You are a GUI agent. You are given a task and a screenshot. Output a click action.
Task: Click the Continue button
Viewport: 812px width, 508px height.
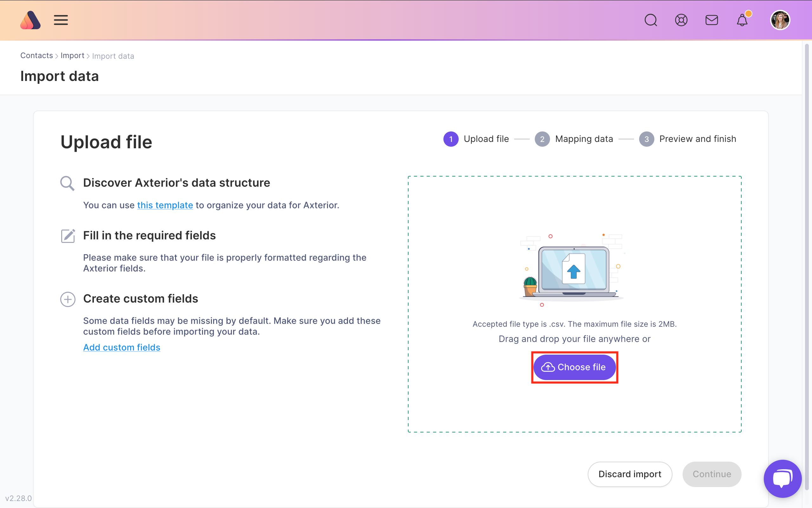pos(712,474)
